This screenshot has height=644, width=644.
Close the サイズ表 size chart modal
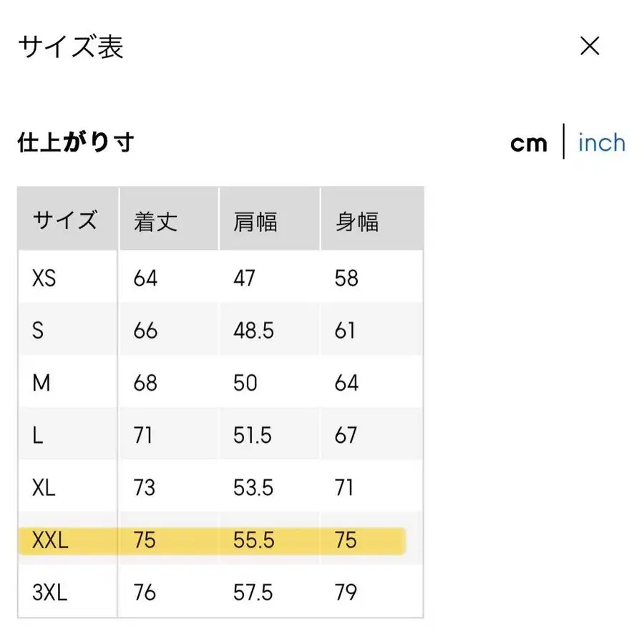click(x=590, y=46)
